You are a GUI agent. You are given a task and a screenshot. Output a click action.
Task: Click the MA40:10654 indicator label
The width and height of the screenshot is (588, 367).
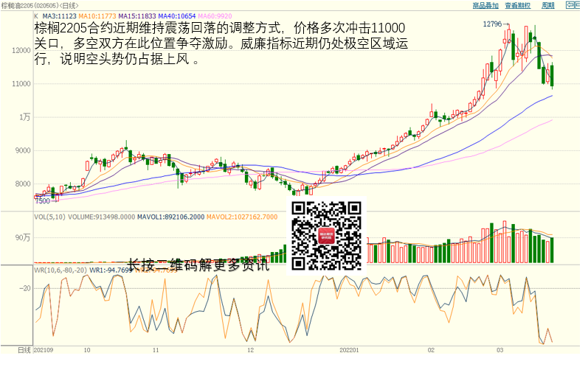[x=178, y=15]
